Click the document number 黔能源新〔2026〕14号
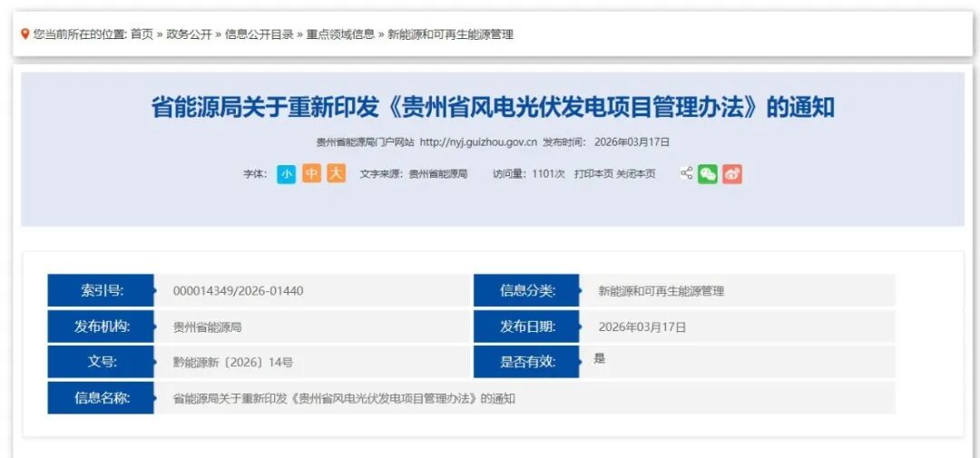This screenshot has height=458, width=980. click(x=233, y=362)
